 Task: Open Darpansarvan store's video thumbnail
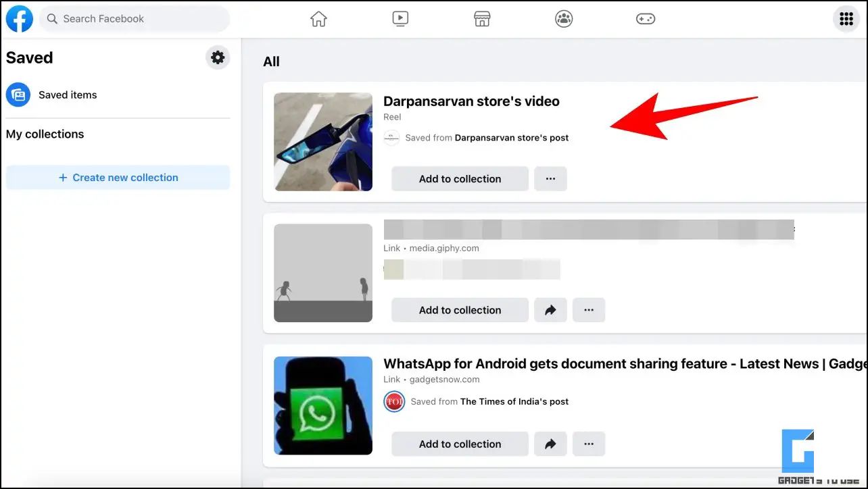tap(323, 142)
